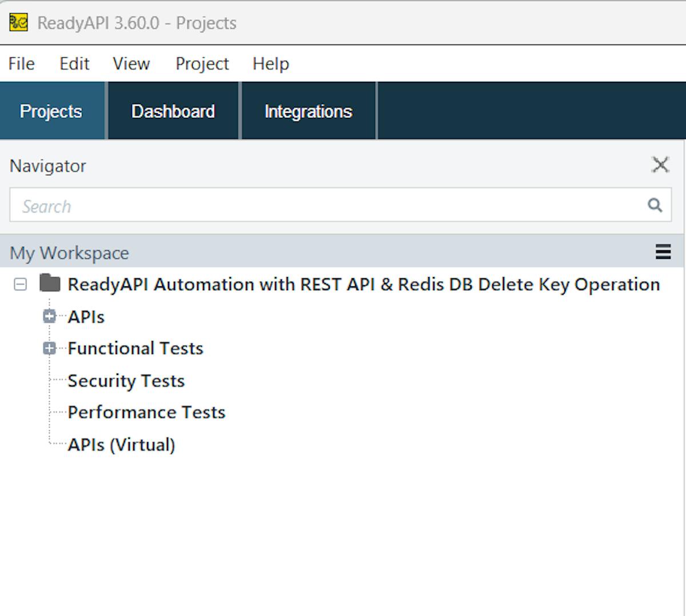Expand the Functional Tests tree node
This screenshot has height=616, width=686.
[x=50, y=348]
